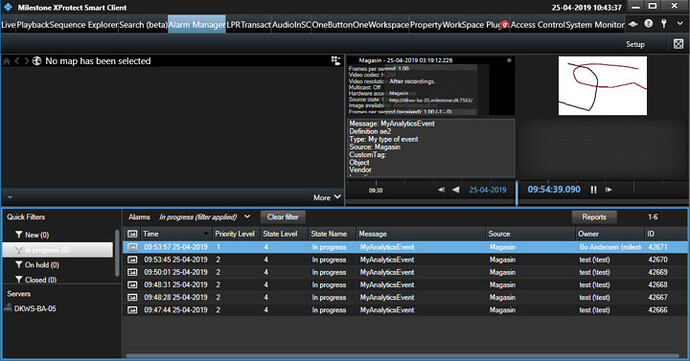
Task: Click the Milestone XProtect app logo icon
Action: tap(8, 7)
